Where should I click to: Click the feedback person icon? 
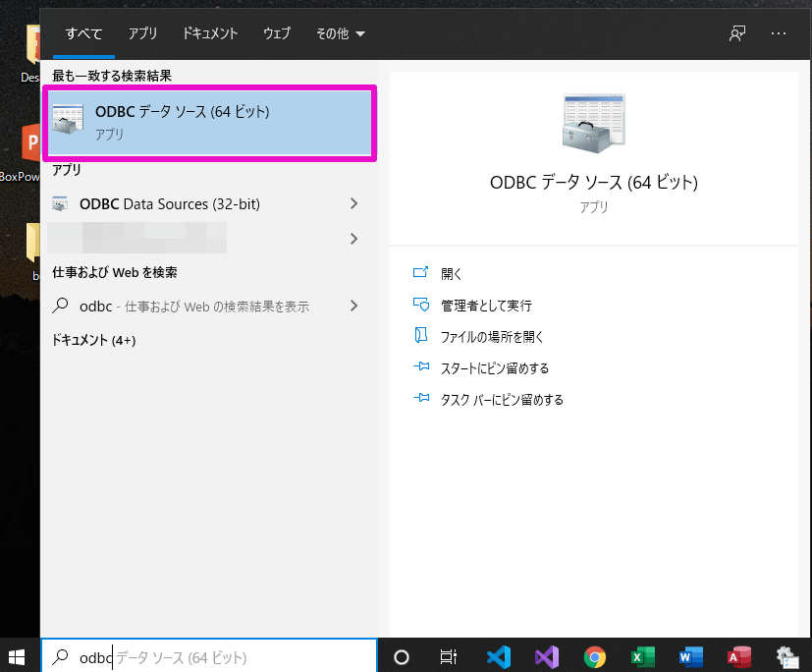tap(737, 33)
